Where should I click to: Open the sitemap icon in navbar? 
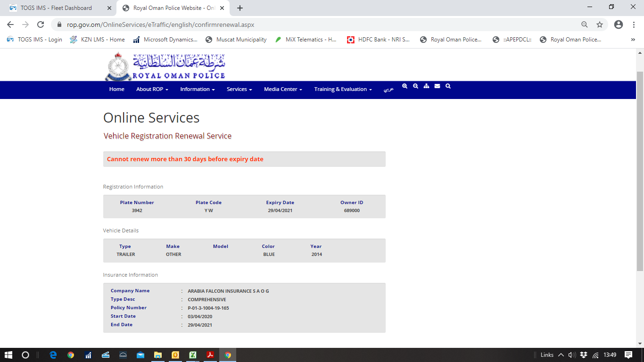point(426,86)
